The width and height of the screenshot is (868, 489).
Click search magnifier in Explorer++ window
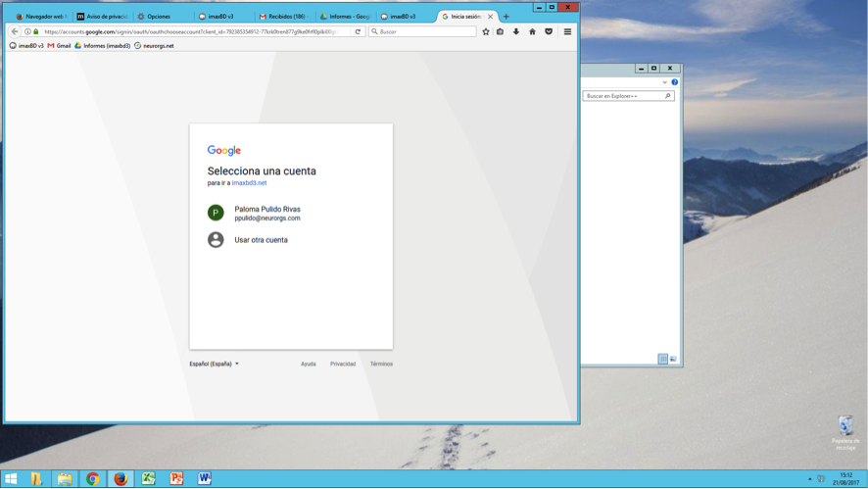tap(667, 96)
